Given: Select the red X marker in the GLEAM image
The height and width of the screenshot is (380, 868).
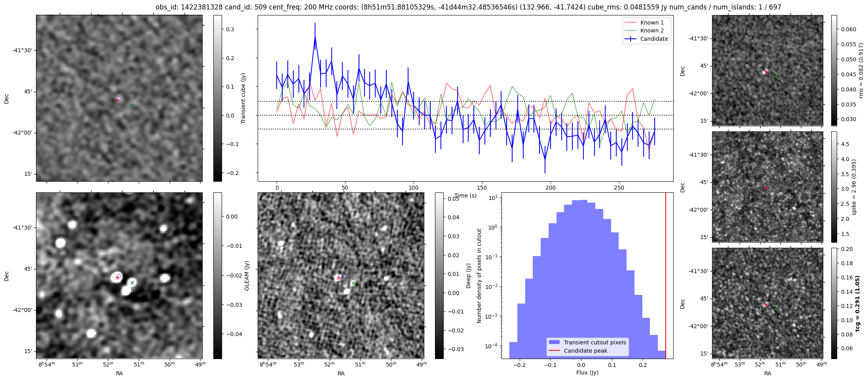Looking at the screenshot, I should pos(117,278).
